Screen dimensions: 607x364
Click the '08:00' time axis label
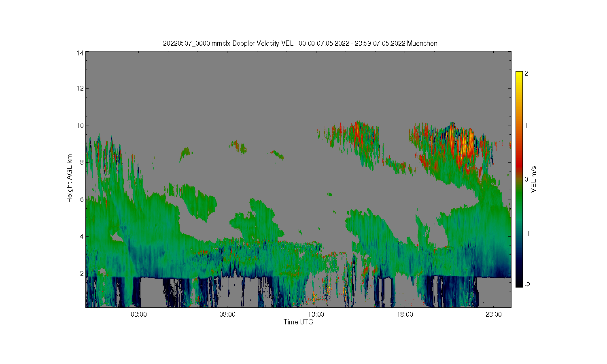[x=227, y=314]
